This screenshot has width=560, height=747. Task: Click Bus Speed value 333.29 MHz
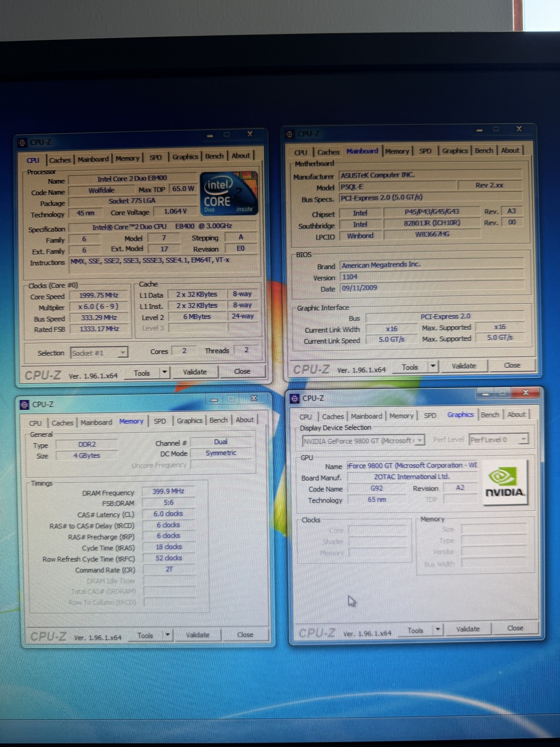tap(98, 318)
